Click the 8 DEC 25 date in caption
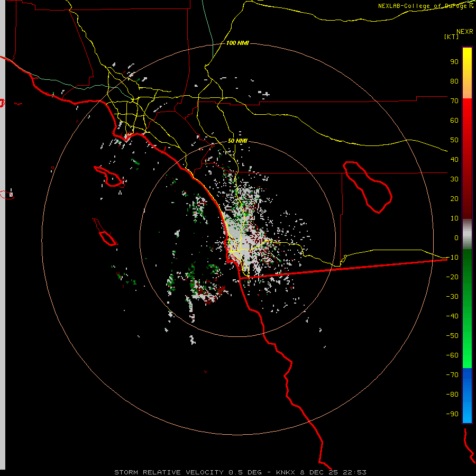This screenshot has height=476, width=476. (319, 472)
